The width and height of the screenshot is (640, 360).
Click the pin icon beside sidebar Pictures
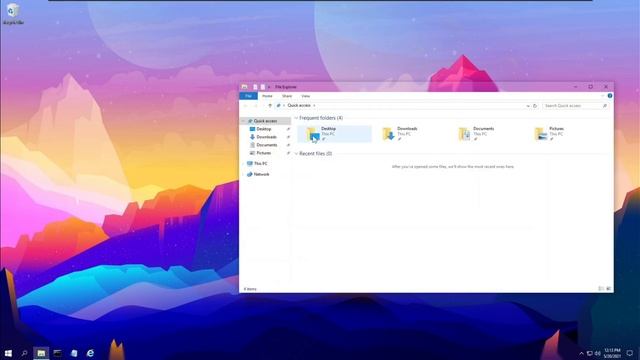(288, 153)
